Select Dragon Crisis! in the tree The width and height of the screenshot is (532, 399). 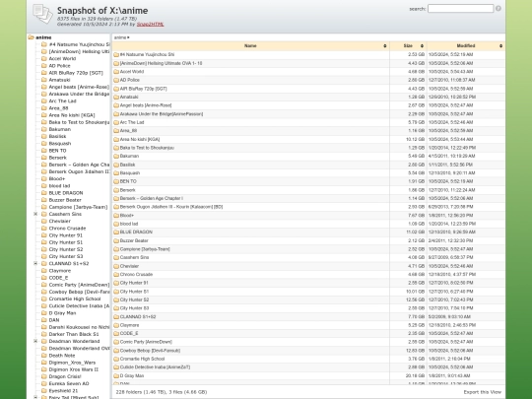click(65, 376)
